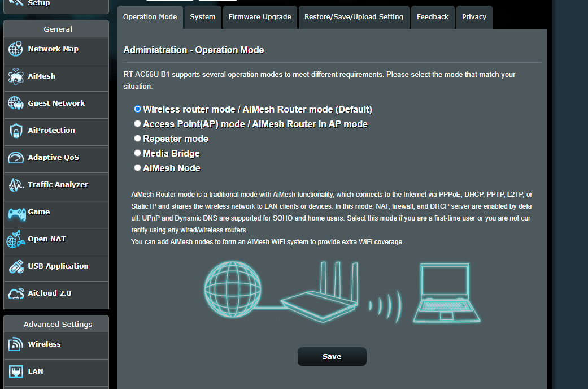Open AiCloud 2.0 menu label

50,293
